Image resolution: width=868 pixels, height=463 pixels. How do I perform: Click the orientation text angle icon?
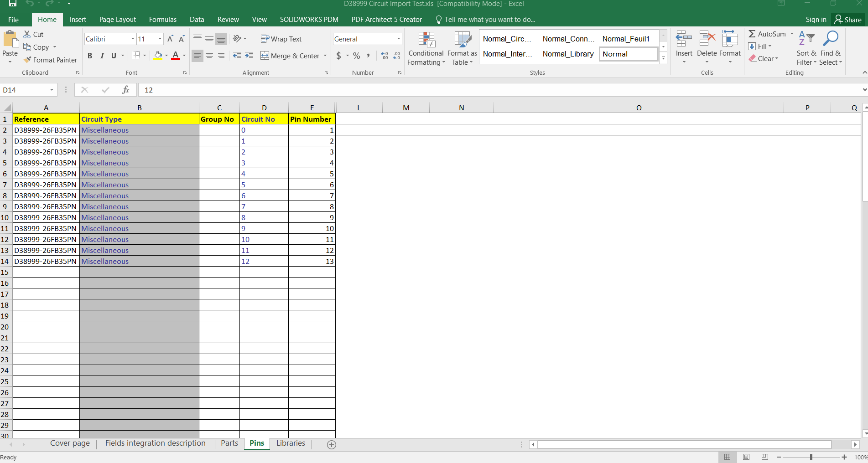click(x=237, y=39)
